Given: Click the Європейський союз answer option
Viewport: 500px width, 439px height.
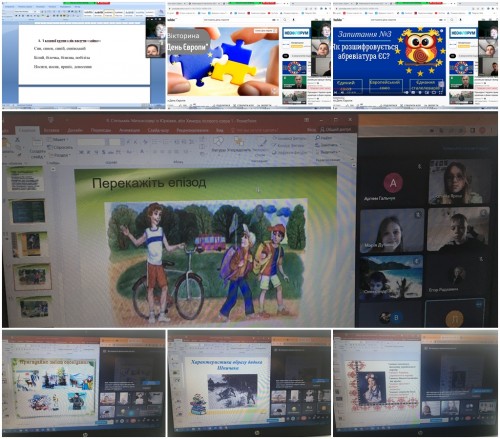Looking at the screenshot, I should click(385, 86).
